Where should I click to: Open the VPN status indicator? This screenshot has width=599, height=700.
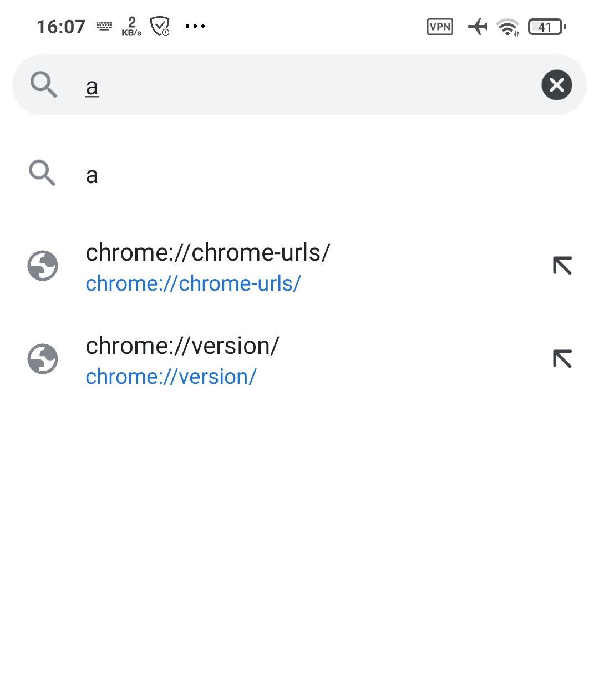point(439,26)
